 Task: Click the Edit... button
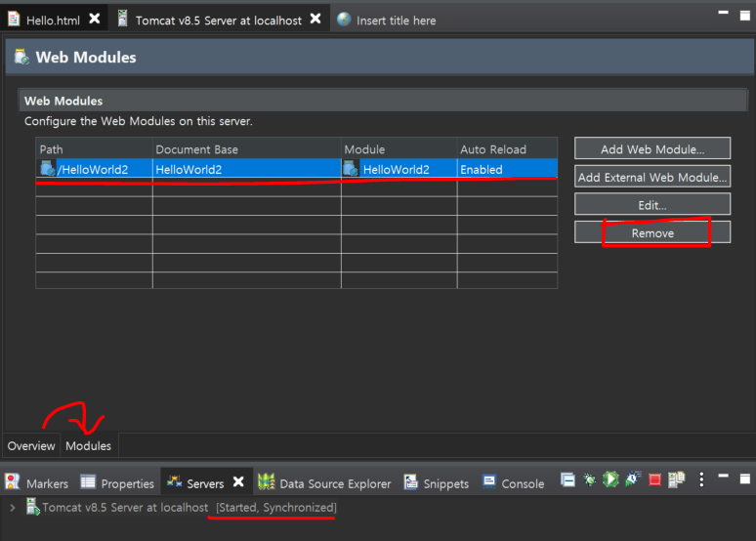(651, 204)
